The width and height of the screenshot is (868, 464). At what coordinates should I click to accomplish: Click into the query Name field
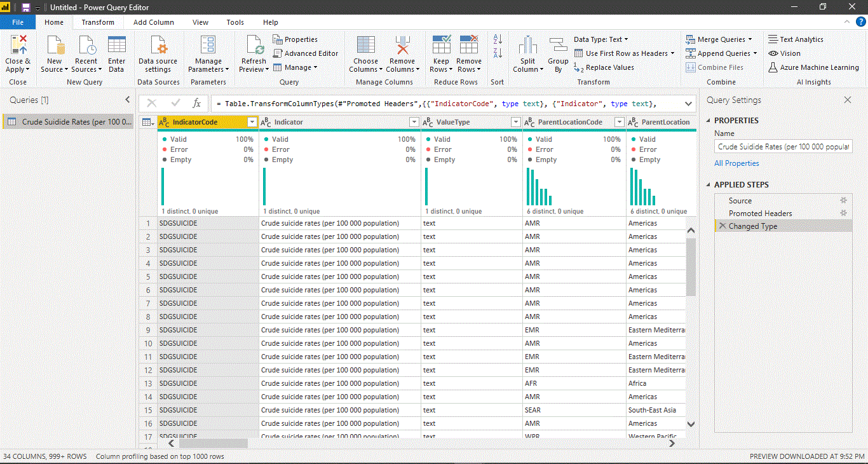(x=783, y=147)
